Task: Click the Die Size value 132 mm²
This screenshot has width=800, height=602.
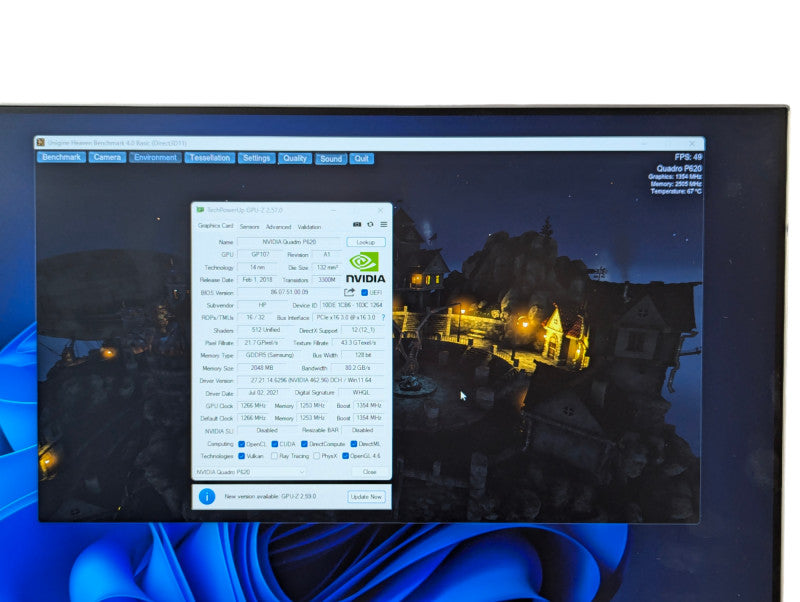Action: [x=327, y=267]
